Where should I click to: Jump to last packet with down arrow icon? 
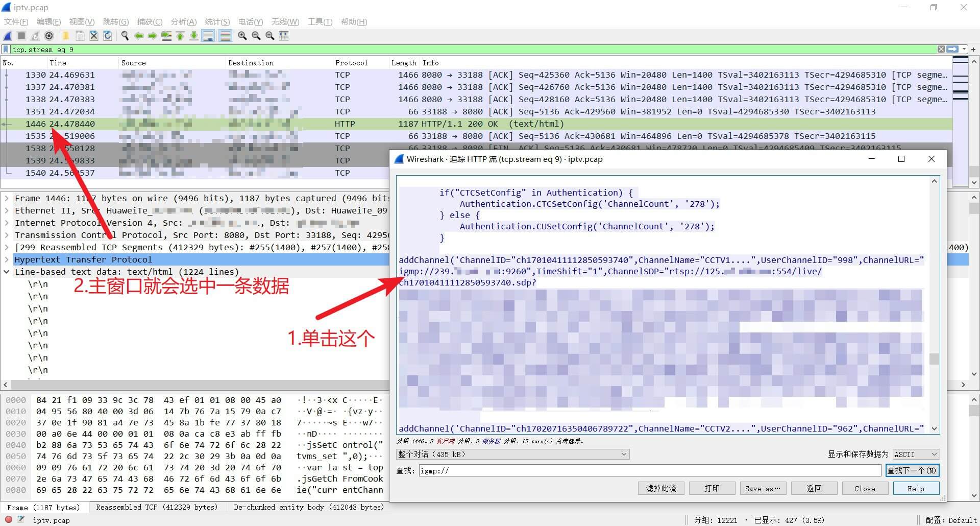(194, 36)
